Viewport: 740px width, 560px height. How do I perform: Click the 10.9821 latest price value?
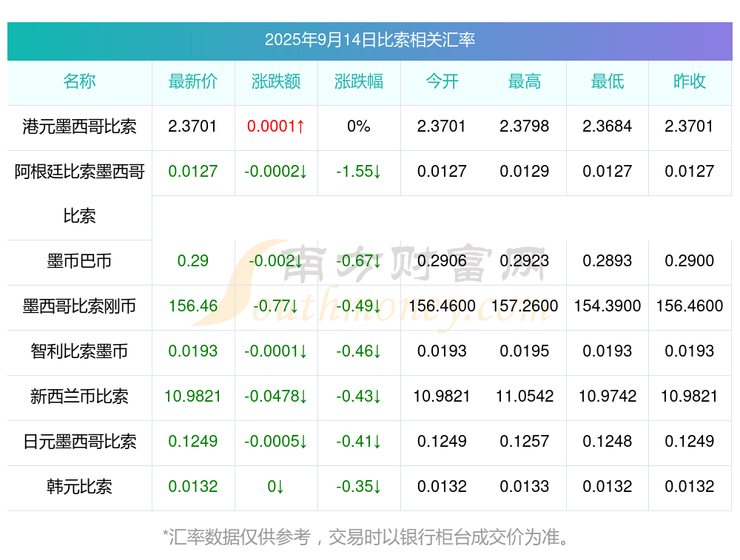pyautogui.click(x=193, y=397)
